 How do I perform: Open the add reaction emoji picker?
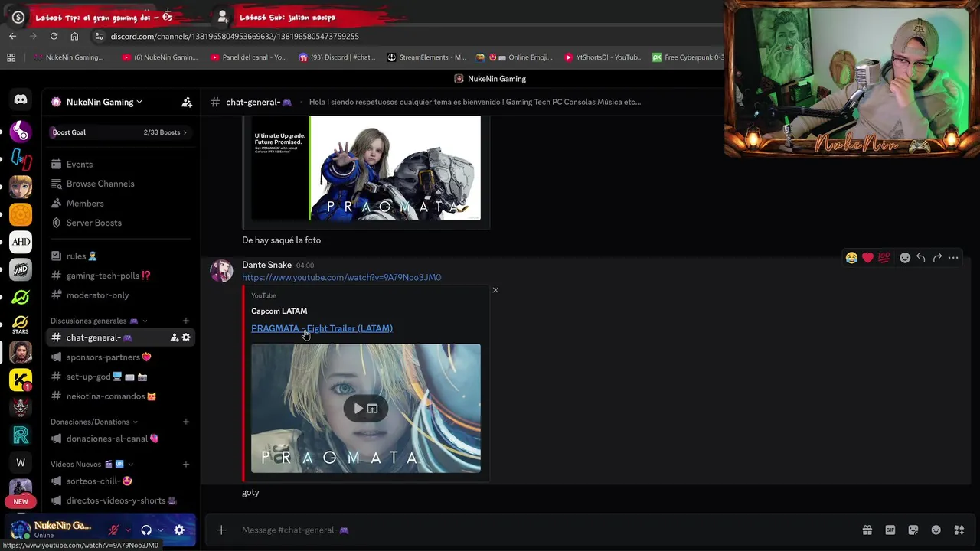click(x=905, y=258)
